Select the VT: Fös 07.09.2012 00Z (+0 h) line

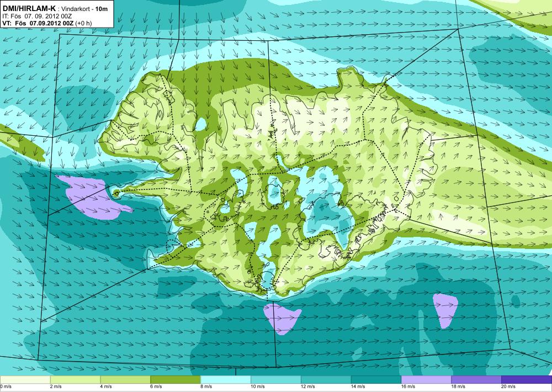point(47,23)
